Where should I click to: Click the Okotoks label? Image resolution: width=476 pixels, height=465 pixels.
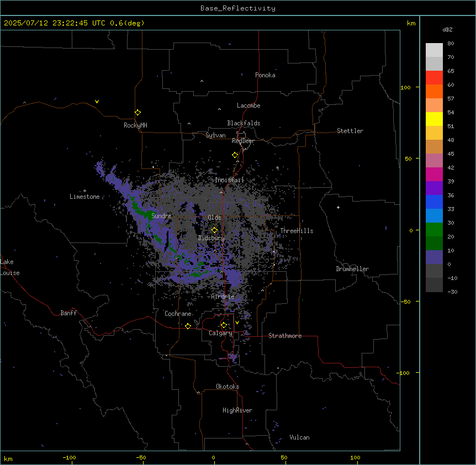pos(228,387)
